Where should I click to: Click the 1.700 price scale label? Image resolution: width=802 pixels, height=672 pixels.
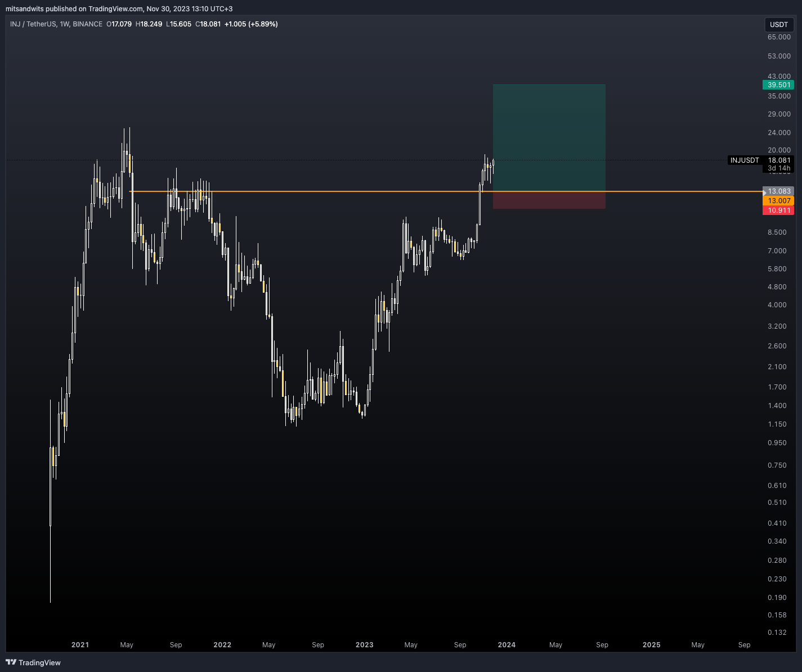click(x=777, y=387)
